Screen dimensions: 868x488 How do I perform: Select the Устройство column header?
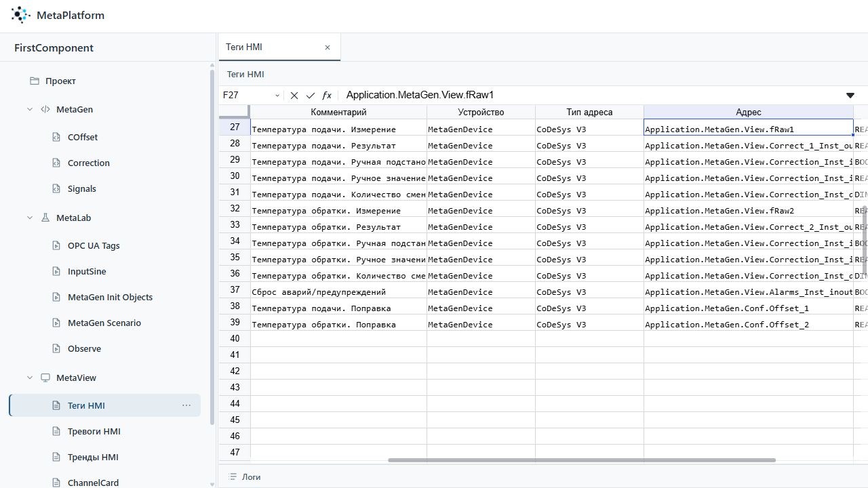tap(481, 113)
